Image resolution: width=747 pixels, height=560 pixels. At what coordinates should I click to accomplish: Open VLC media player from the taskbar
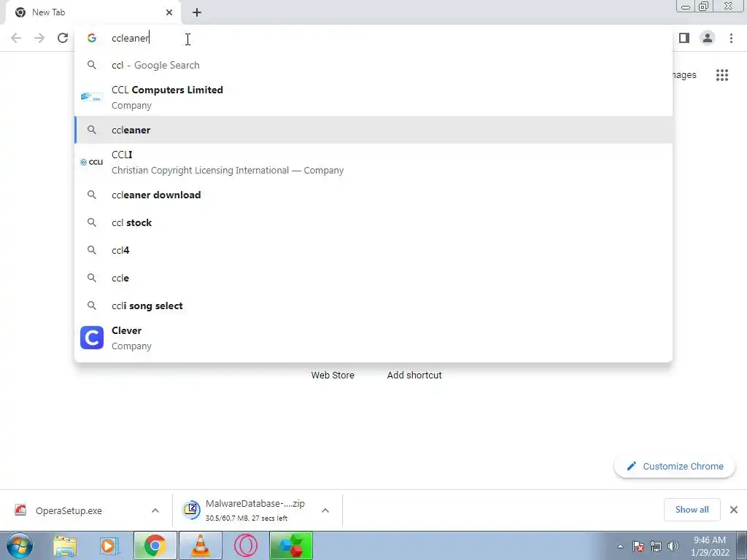click(201, 546)
